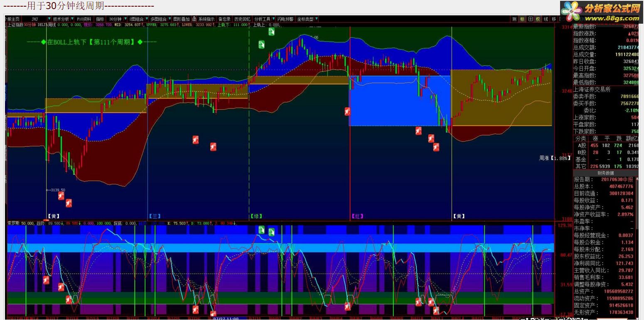The width and height of the screenshot is (644, 320).
Task: Click the highest red marker in the 索罗斯 indicator panel
Action: tap(46, 280)
